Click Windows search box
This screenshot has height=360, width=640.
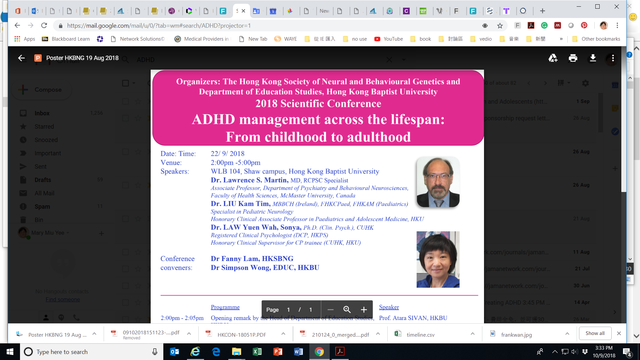click(91, 351)
